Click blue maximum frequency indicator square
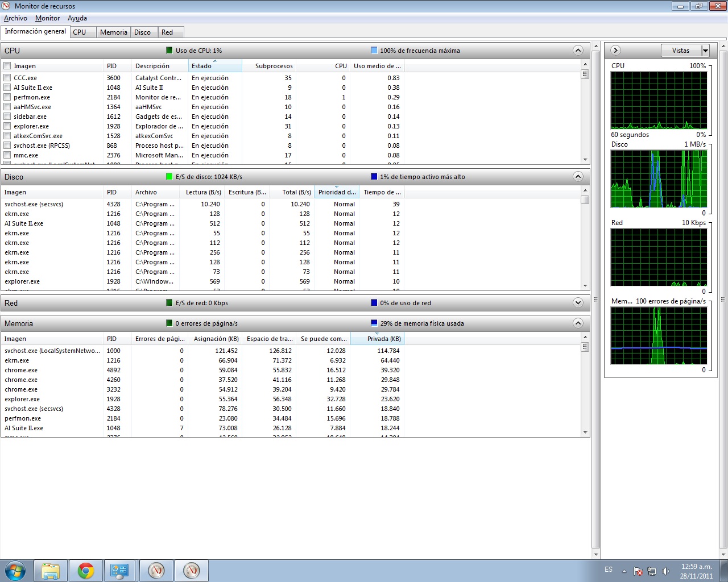Screen dimensions: 728x582 coord(374,51)
